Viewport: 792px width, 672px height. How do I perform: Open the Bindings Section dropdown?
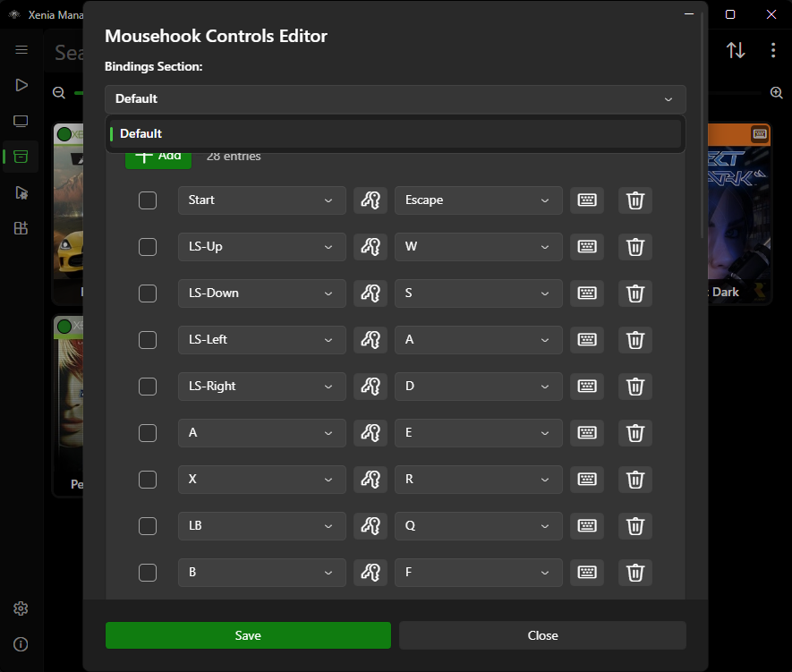pos(395,99)
